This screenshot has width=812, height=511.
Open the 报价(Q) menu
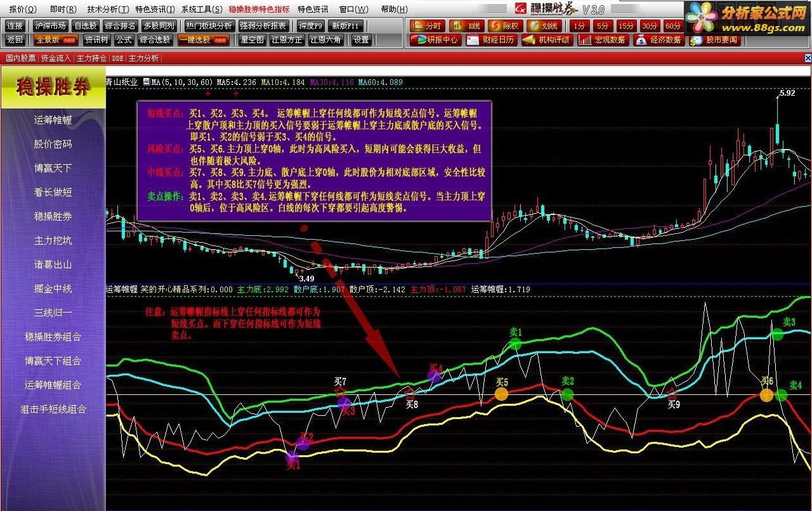pos(23,9)
